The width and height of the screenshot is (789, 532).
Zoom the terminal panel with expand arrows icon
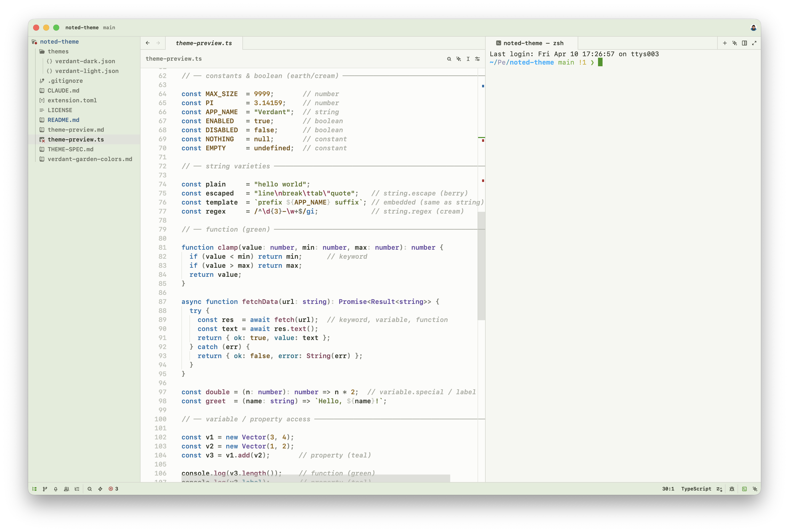754,43
